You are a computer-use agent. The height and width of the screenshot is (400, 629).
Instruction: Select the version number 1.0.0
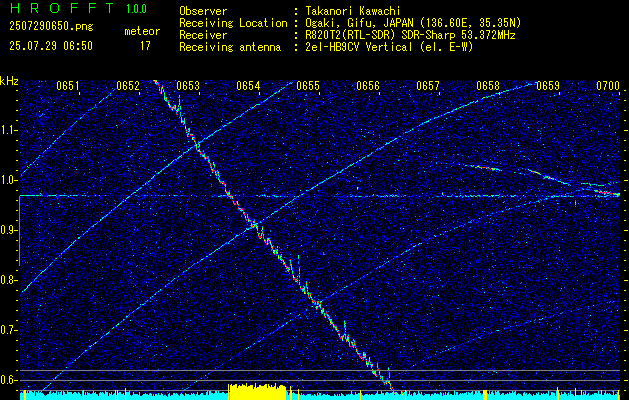point(136,9)
